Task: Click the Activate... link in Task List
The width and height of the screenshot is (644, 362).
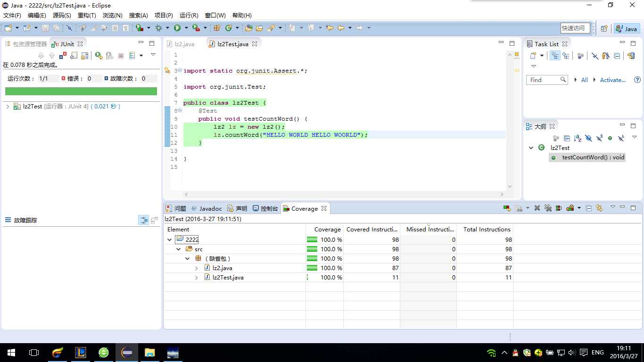Action: coord(613,80)
